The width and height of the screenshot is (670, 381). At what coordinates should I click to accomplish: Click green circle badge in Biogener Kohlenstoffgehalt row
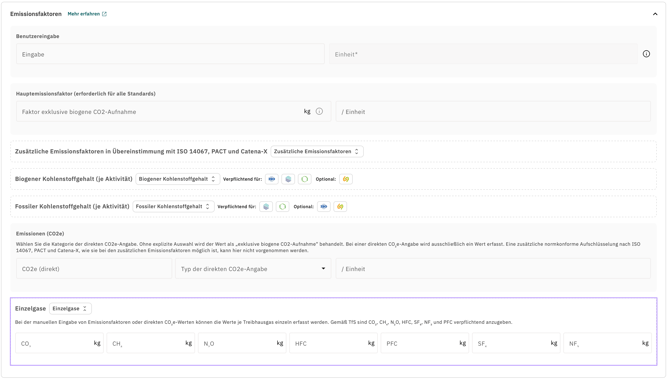click(305, 179)
